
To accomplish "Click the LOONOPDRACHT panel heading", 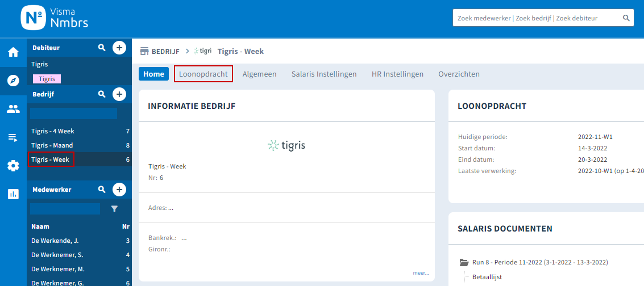I will [x=492, y=106].
